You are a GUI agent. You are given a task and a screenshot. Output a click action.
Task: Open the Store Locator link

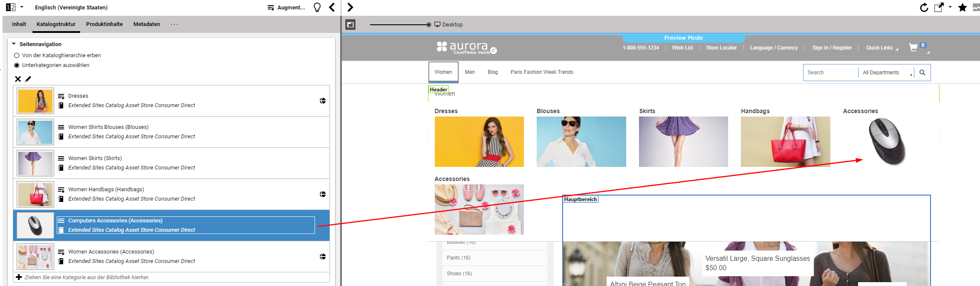click(x=721, y=48)
